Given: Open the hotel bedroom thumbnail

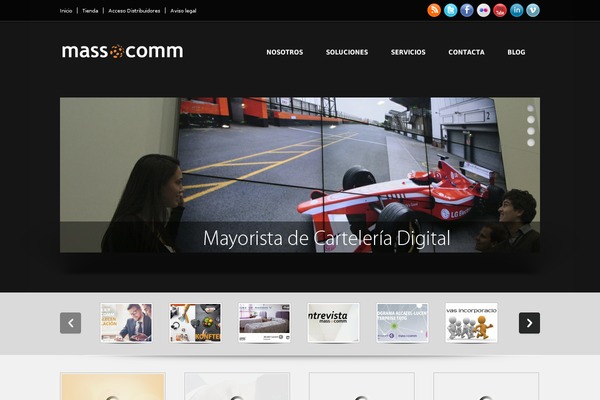Looking at the screenshot, I should click(264, 323).
